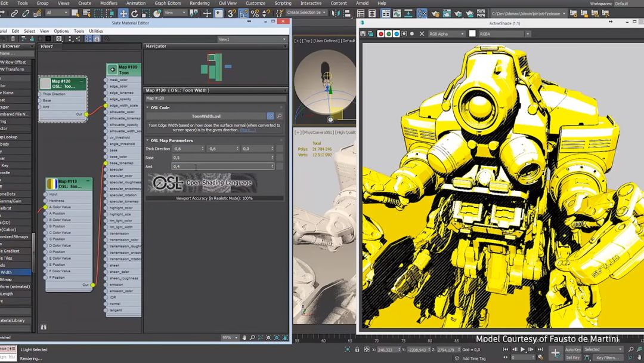Click the Select and Link icon

pos(14,14)
